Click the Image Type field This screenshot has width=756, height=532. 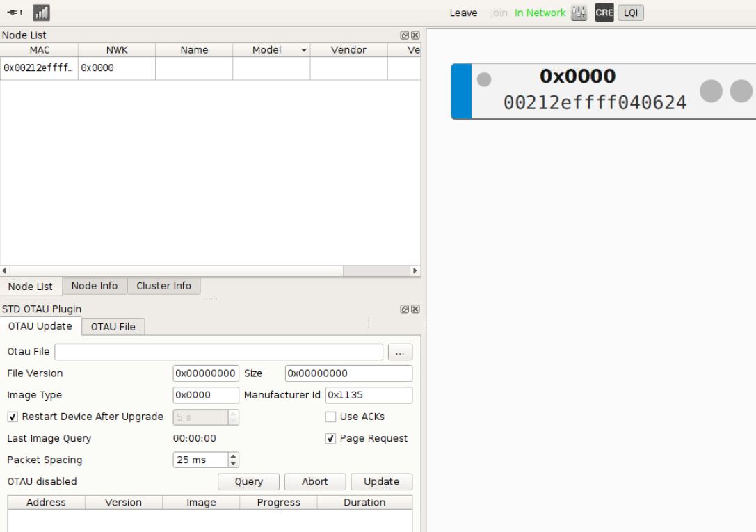pyautogui.click(x=206, y=395)
